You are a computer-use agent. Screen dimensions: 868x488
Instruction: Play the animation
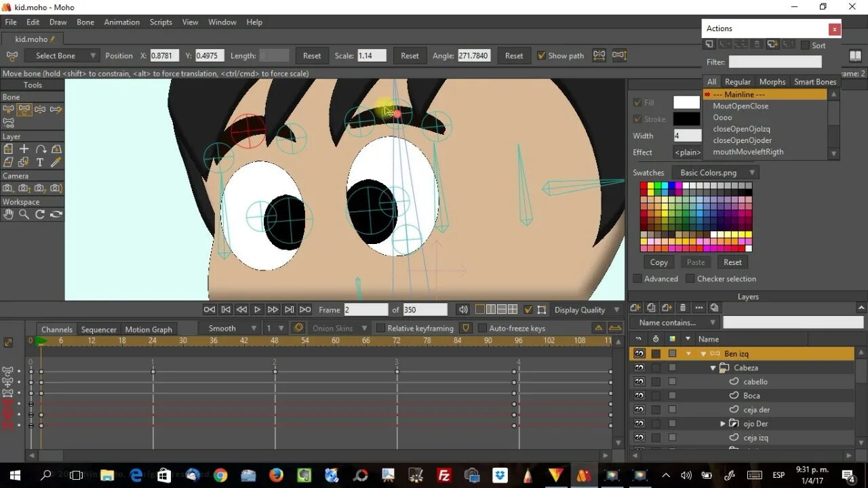(x=257, y=310)
